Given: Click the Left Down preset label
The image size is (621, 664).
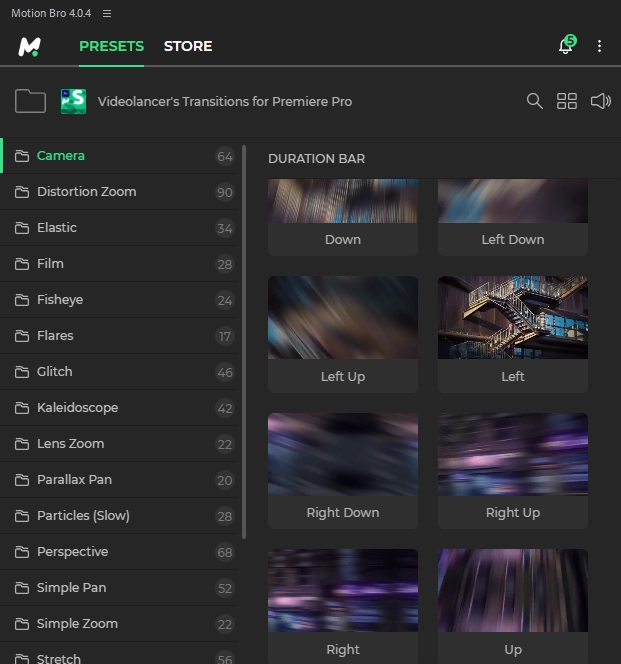Looking at the screenshot, I should (513, 240).
